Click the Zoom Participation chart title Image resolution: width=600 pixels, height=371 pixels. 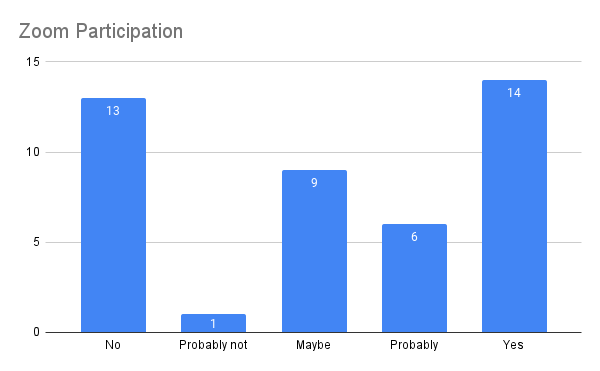tap(101, 31)
